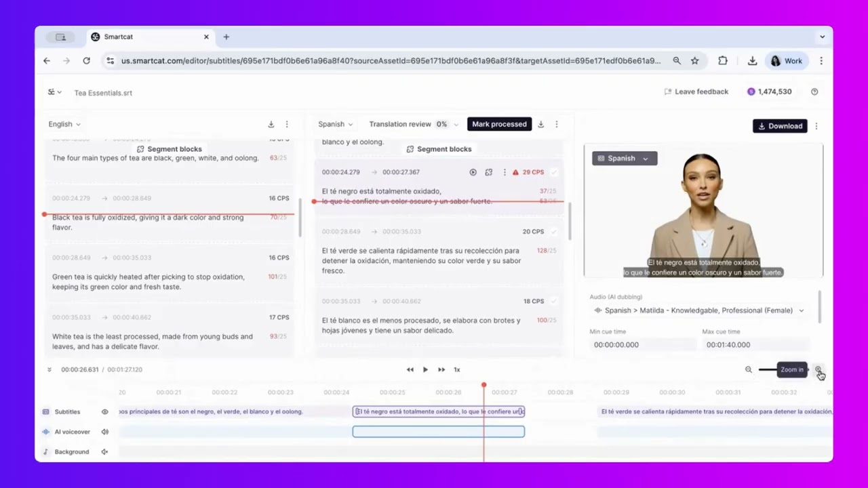Confirm the 00:00:24.279 Spanish segment checkmark
The width and height of the screenshot is (868, 488).
pyautogui.click(x=554, y=172)
